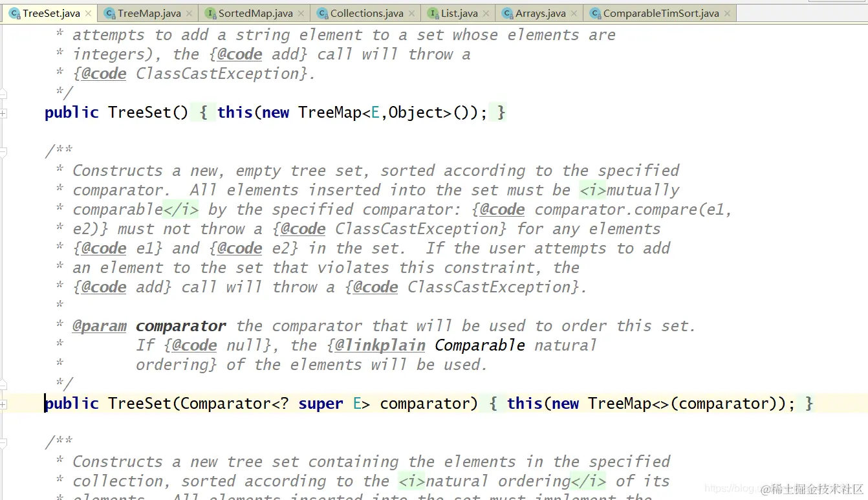Collapse the Javadoc above 'Constructs a new tree set containing'
This screenshot has height=500, width=868.
[3, 443]
